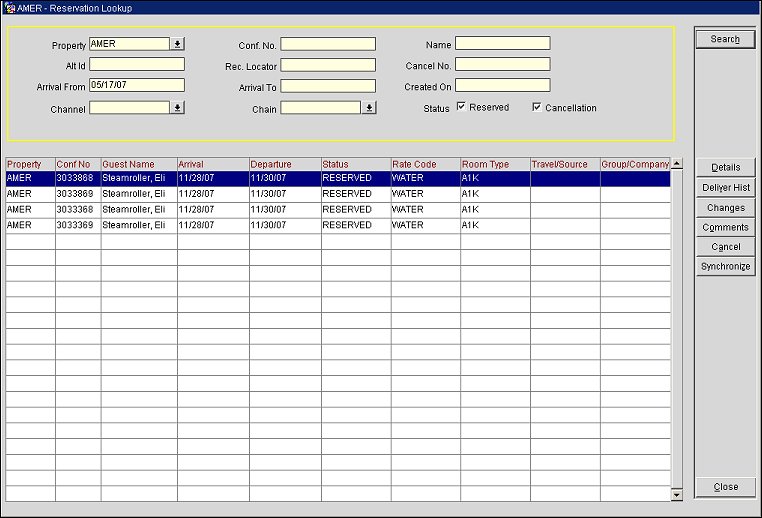Click the Arrival From date field
The height and width of the screenshot is (518, 762).
tap(136, 86)
